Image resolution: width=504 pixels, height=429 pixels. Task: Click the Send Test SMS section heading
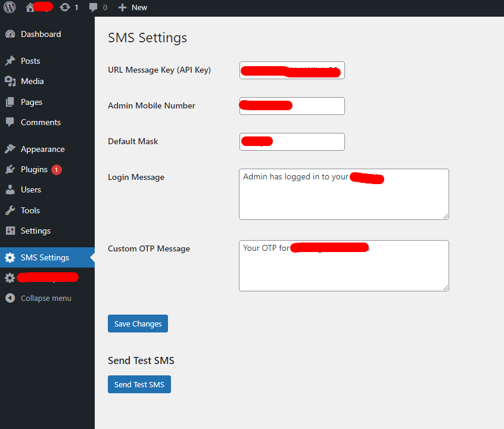point(141,360)
